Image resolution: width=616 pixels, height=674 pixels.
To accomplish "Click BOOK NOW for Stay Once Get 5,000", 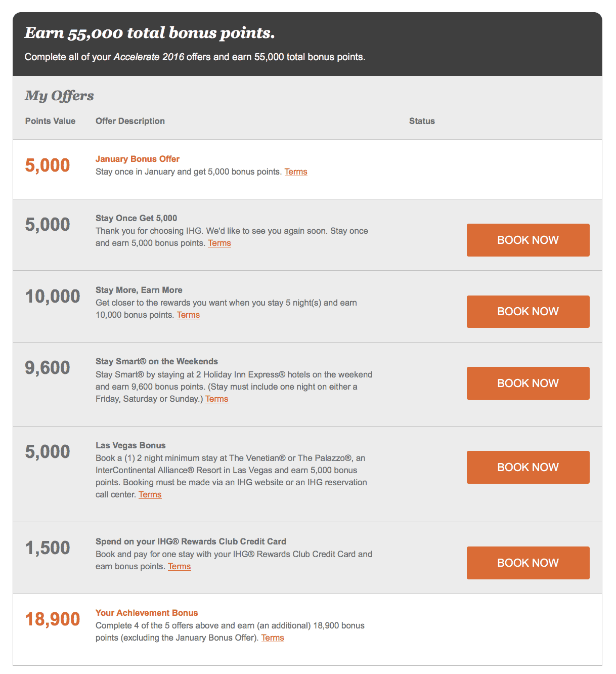I will pos(528,240).
